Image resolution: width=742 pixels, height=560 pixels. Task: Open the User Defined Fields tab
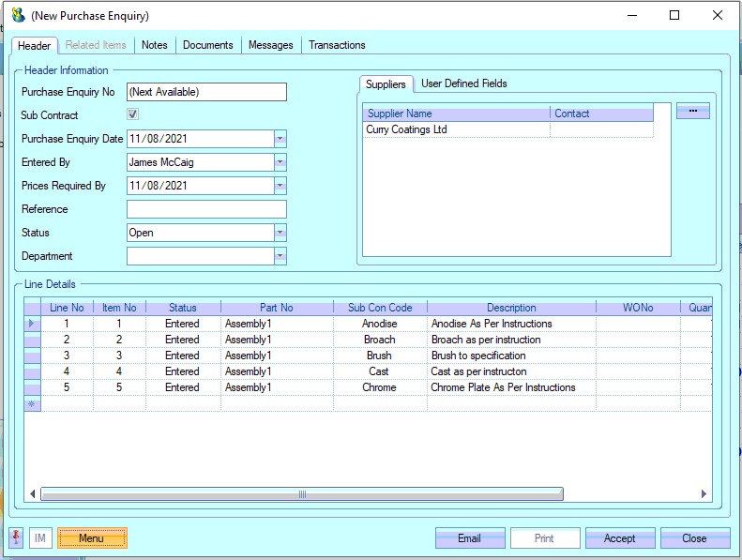pyautogui.click(x=463, y=83)
